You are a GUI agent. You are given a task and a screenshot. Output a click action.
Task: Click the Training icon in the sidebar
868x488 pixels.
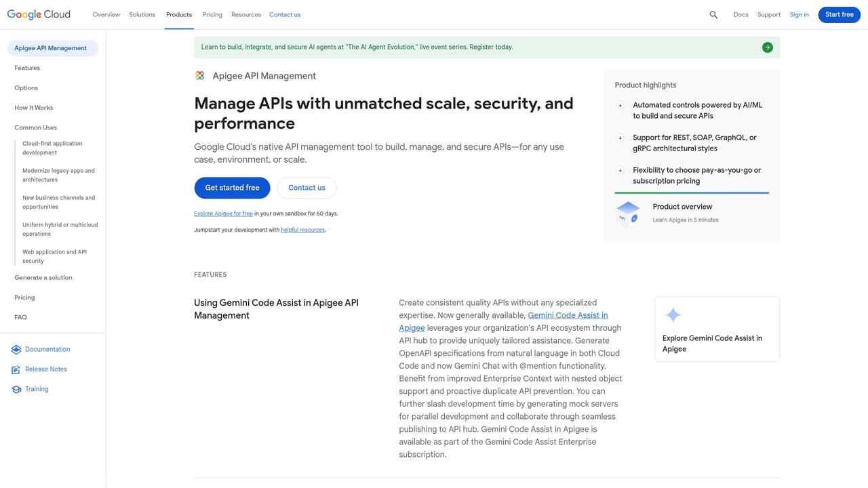[x=16, y=389]
